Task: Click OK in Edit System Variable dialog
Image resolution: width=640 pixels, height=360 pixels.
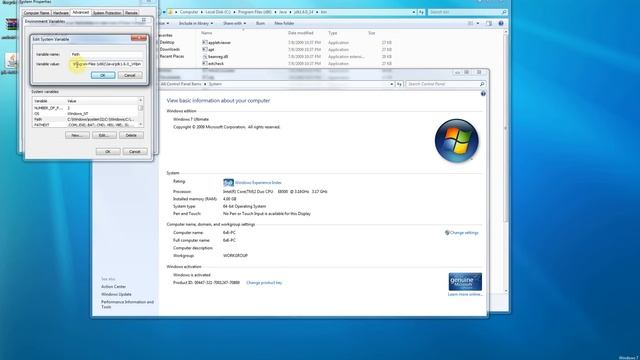Action: [103, 76]
